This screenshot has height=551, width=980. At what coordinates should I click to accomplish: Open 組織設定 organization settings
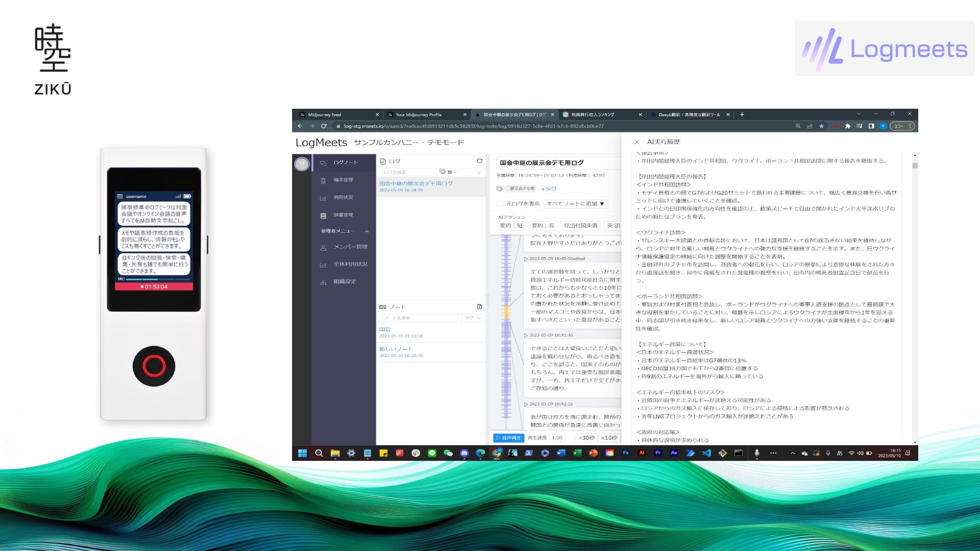point(344,282)
